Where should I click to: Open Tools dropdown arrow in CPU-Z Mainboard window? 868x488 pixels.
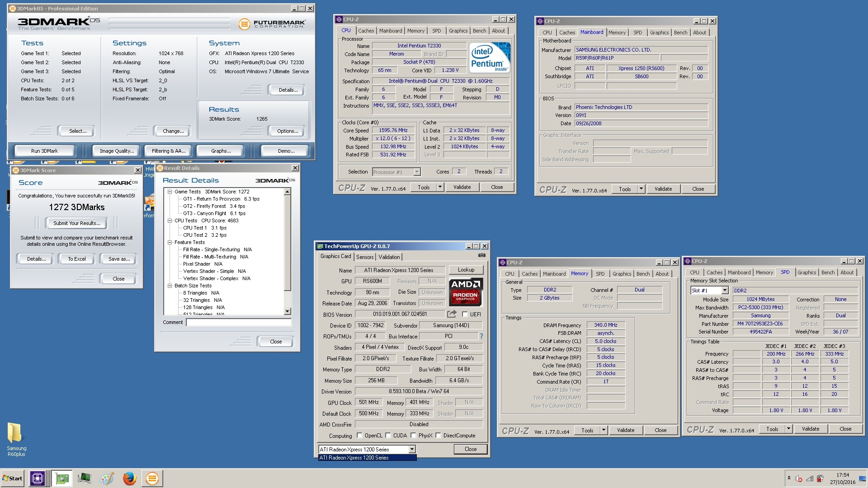(641, 189)
